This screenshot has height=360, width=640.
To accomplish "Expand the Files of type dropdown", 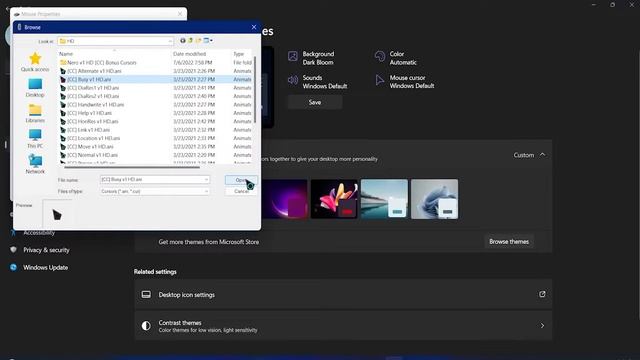I will pyautogui.click(x=206, y=191).
